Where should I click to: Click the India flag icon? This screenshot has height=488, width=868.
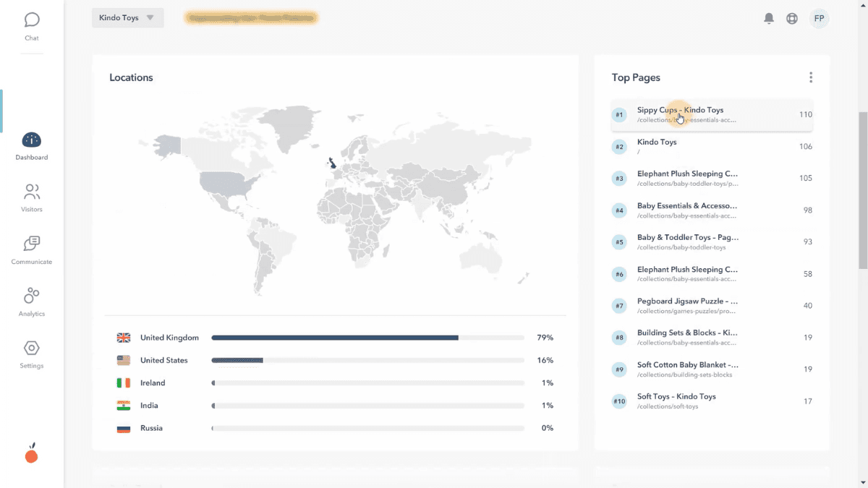[124, 406]
